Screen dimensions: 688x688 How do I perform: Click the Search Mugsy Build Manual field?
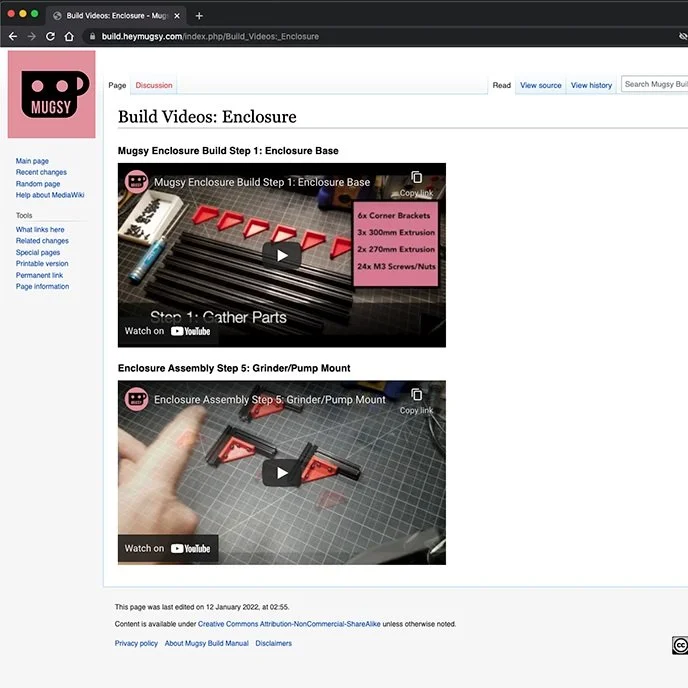(x=655, y=84)
